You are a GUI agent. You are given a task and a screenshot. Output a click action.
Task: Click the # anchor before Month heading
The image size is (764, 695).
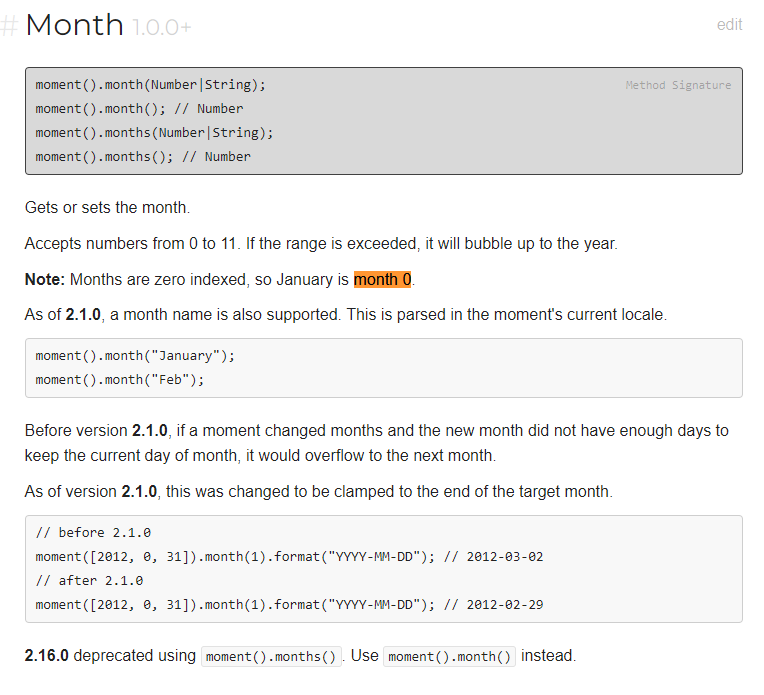click(9, 25)
